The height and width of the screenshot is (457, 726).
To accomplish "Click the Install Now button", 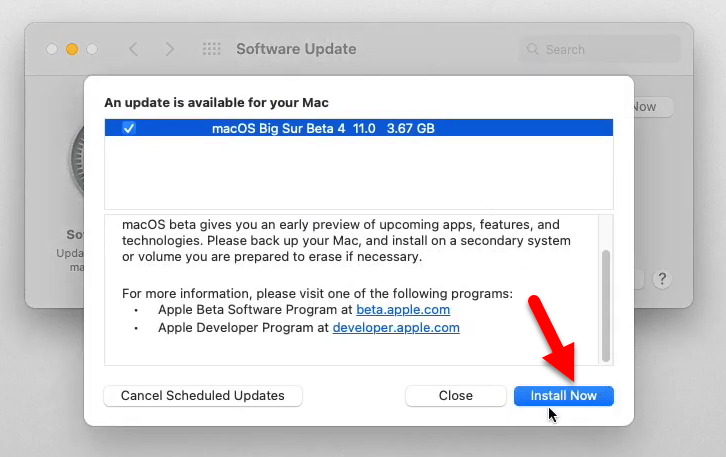I will [x=563, y=396].
